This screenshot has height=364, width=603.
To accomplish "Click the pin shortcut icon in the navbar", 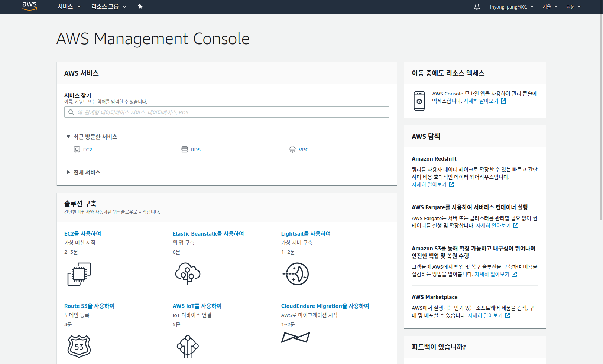I will point(140,6).
